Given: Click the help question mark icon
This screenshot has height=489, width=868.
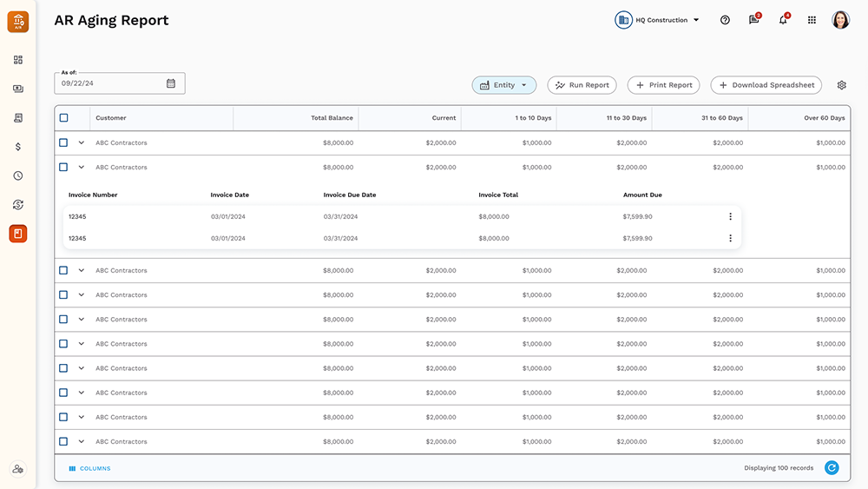Looking at the screenshot, I should [x=725, y=20].
